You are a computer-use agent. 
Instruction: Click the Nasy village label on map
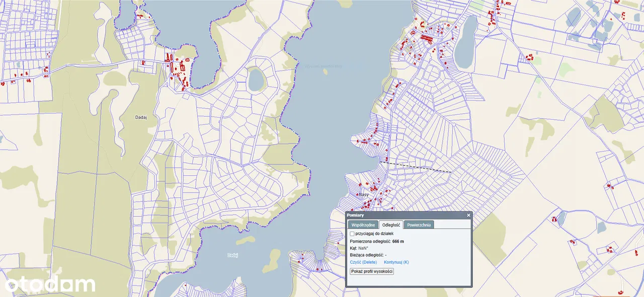point(363,194)
